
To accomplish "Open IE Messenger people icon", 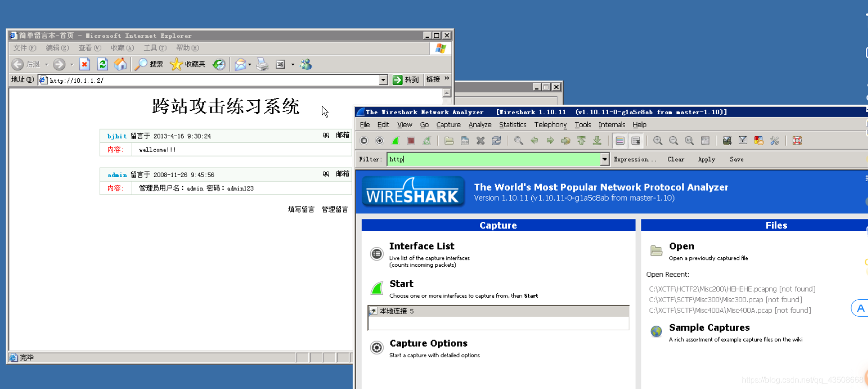I will pos(306,64).
